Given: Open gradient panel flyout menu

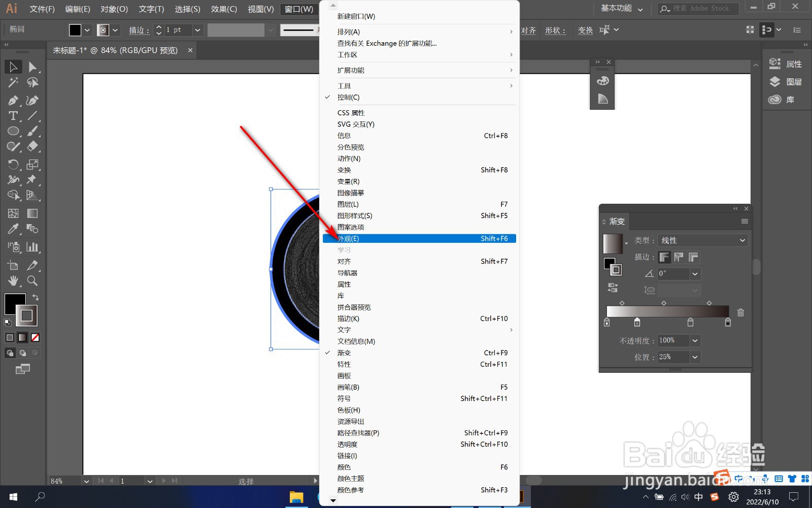Looking at the screenshot, I should [745, 221].
